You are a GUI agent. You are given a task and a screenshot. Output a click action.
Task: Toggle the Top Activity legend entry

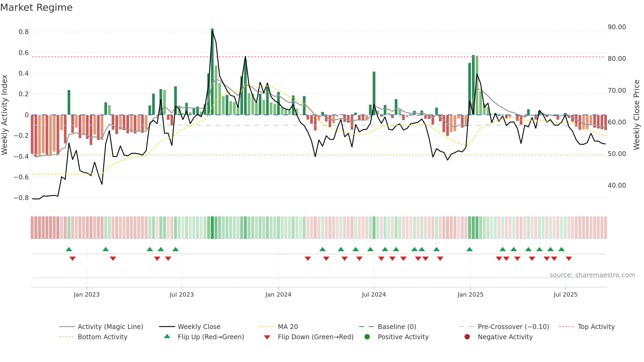587,327
